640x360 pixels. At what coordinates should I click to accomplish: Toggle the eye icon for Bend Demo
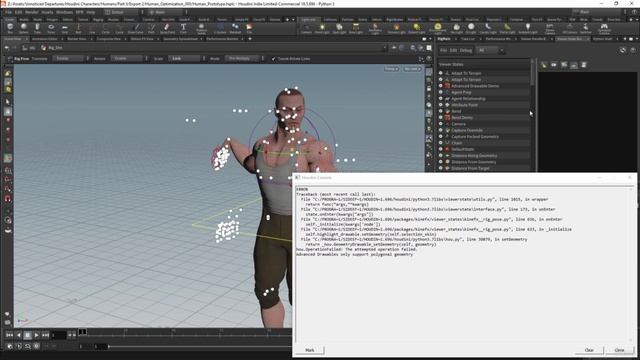tap(440, 118)
